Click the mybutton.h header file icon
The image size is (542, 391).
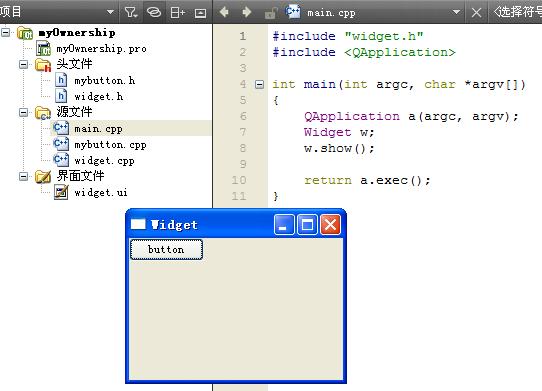click(61, 80)
